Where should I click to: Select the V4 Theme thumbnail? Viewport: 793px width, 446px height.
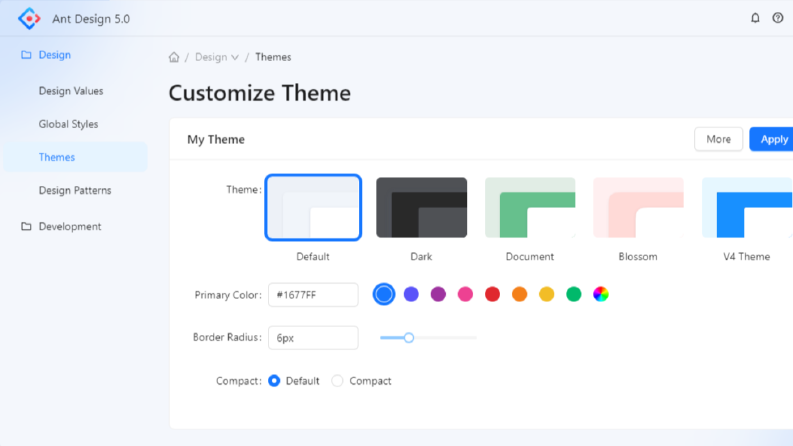coord(747,207)
